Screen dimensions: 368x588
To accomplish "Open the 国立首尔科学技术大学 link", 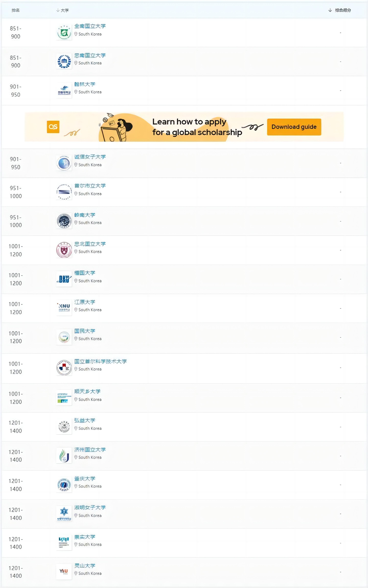I will tap(101, 361).
